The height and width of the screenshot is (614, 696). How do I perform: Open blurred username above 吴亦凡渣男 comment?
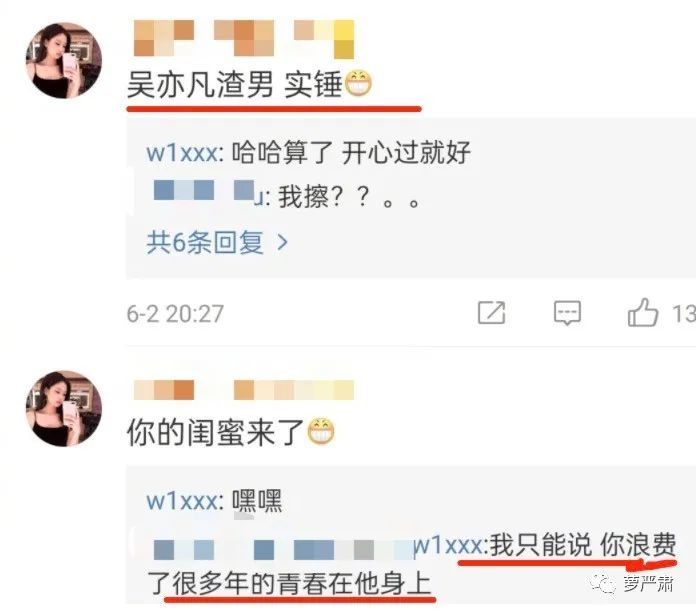[x=244, y=39]
